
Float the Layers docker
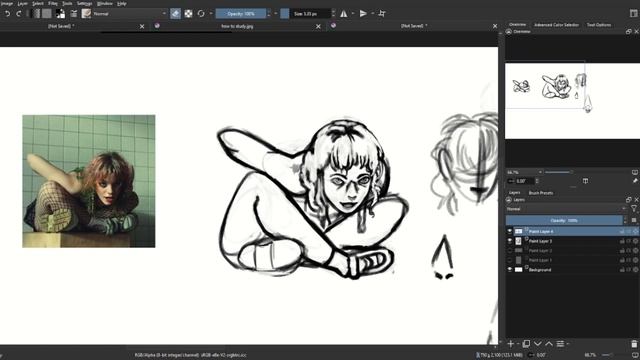pyautogui.click(x=629, y=200)
